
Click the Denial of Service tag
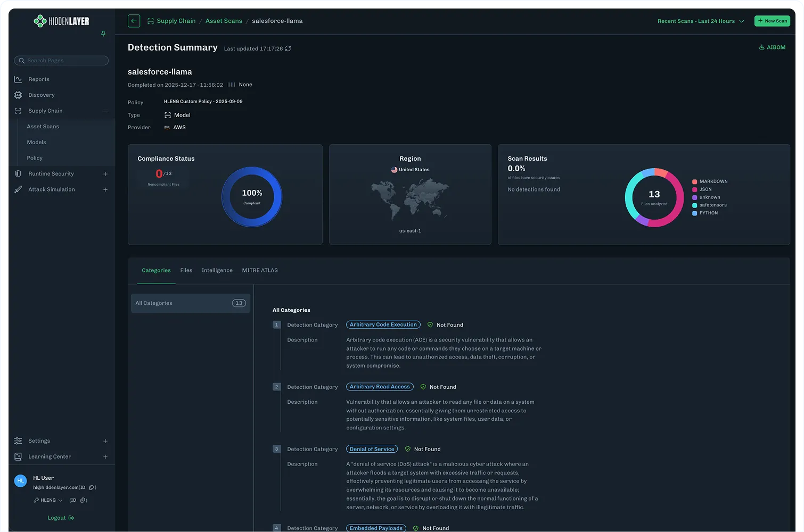(x=372, y=449)
